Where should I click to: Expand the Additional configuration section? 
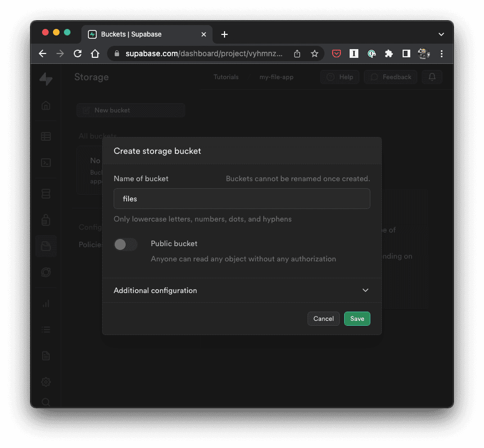coord(241,290)
